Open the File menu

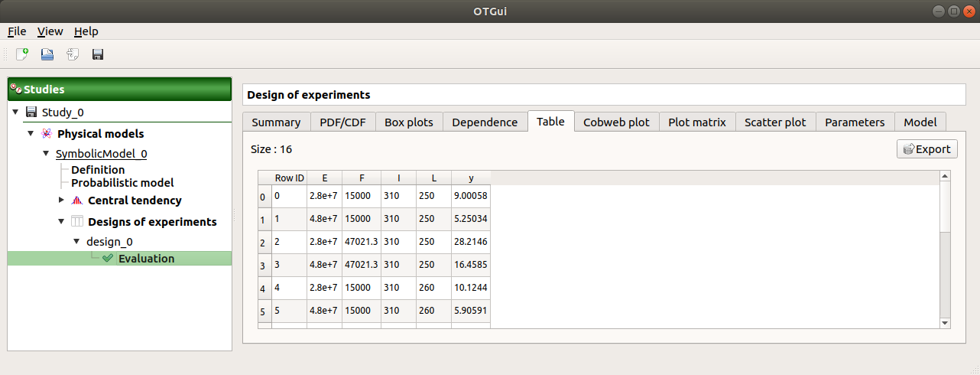[17, 31]
